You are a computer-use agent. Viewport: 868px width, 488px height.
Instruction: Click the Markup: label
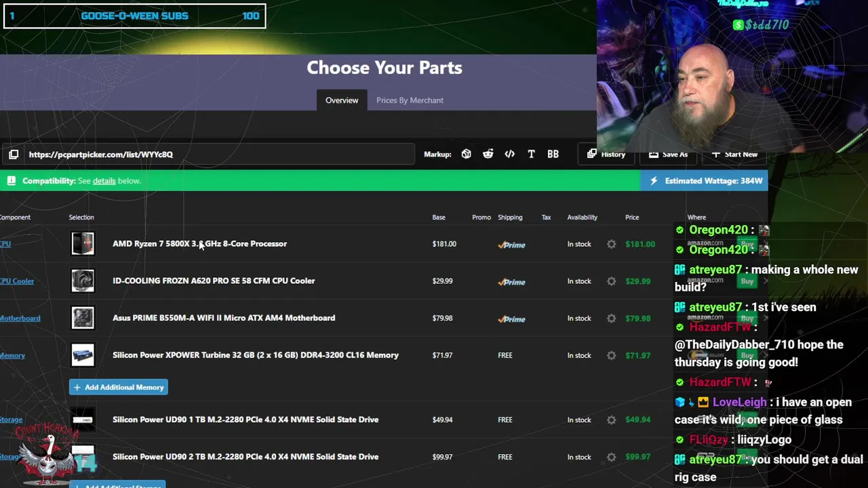point(437,155)
